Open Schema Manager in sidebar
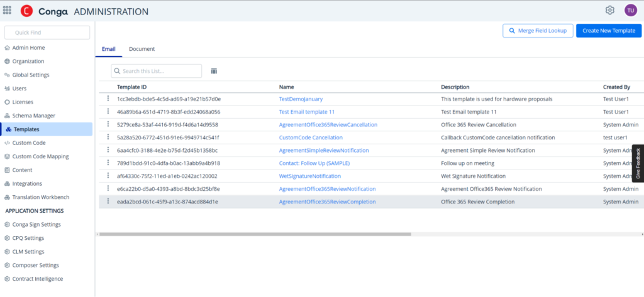 tap(34, 116)
